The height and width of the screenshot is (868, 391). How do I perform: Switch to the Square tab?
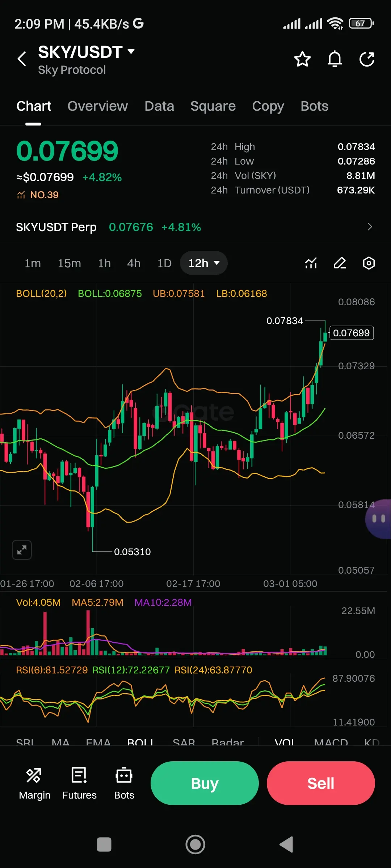213,106
